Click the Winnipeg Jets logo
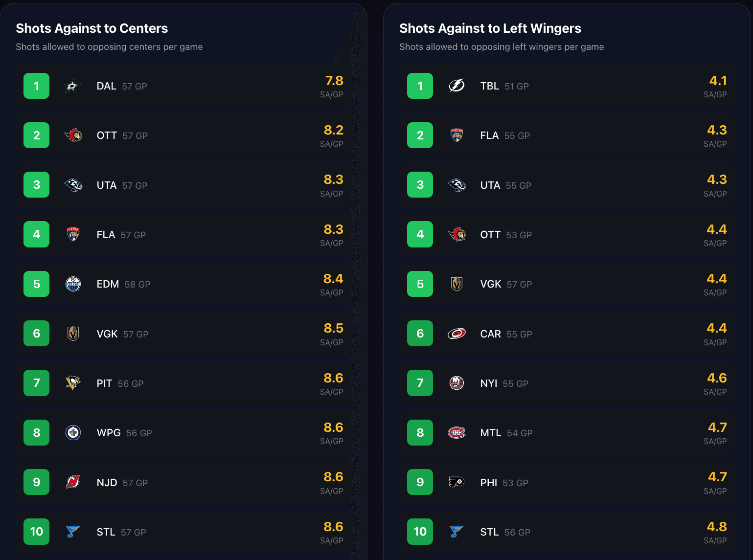 (x=73, y=433)
